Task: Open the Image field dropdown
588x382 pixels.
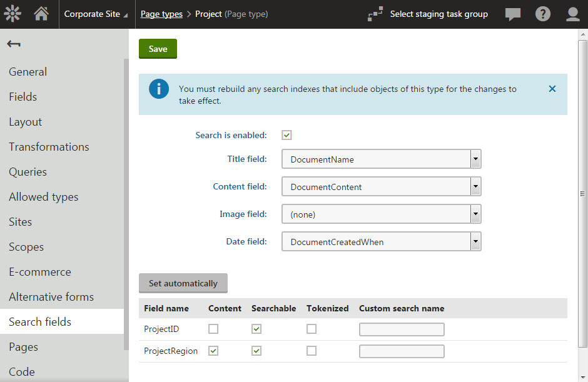Action: tap(475, 214)
